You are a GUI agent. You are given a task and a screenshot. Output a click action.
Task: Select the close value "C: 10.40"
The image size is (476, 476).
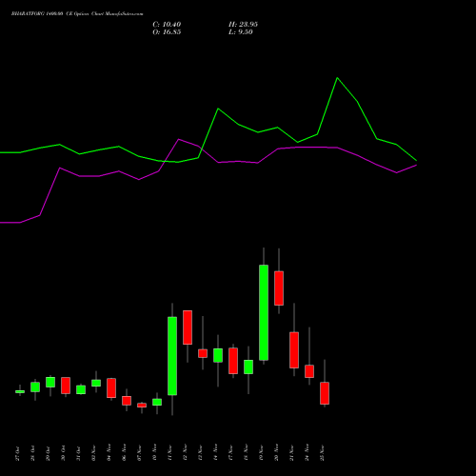click(x=167, y=25)
